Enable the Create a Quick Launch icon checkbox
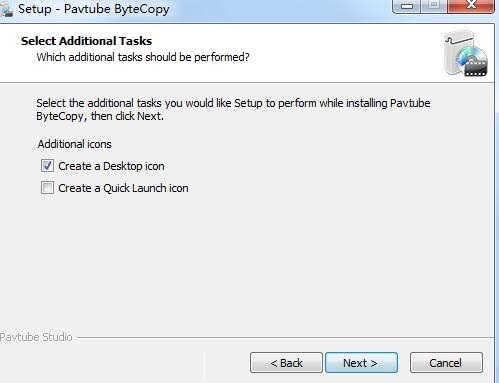Viewport: 499px width, 383px height. (47, 188)
